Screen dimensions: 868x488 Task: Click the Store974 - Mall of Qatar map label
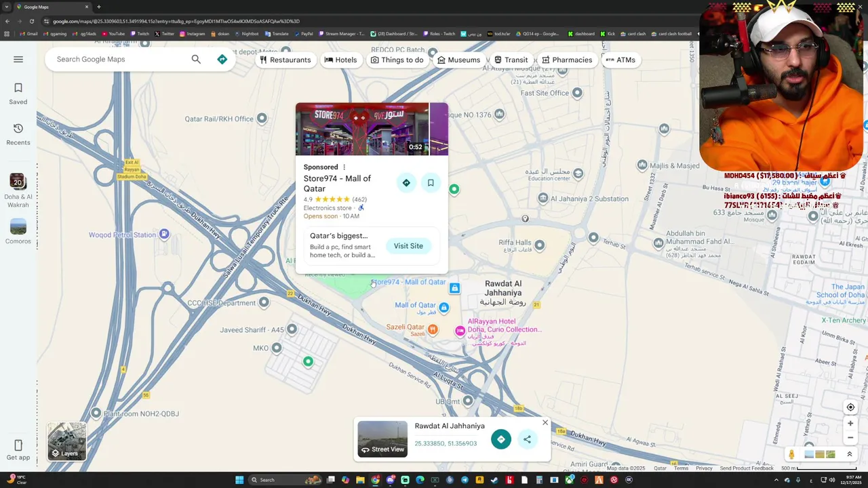tap(408, 282)
